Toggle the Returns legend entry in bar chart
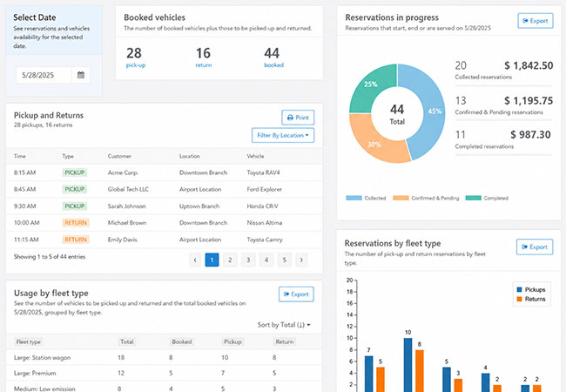Screen dimensions: 566x392 531,299
